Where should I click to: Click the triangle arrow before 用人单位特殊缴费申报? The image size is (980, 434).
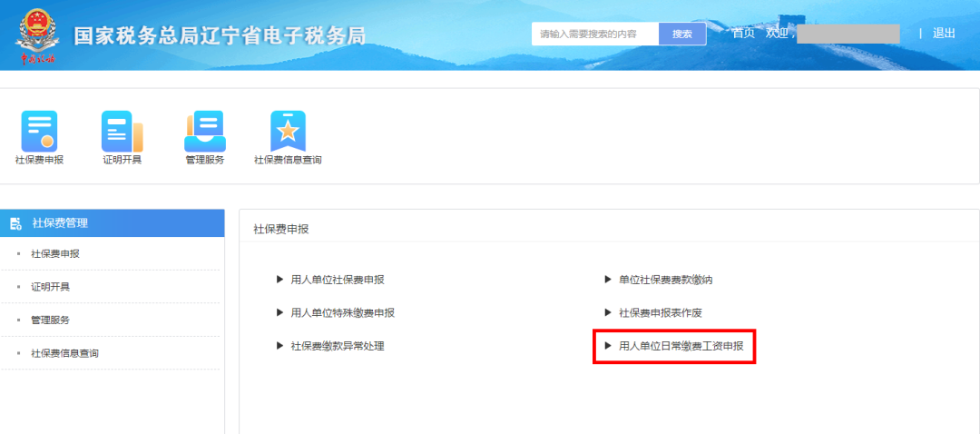tap(280, 312)
